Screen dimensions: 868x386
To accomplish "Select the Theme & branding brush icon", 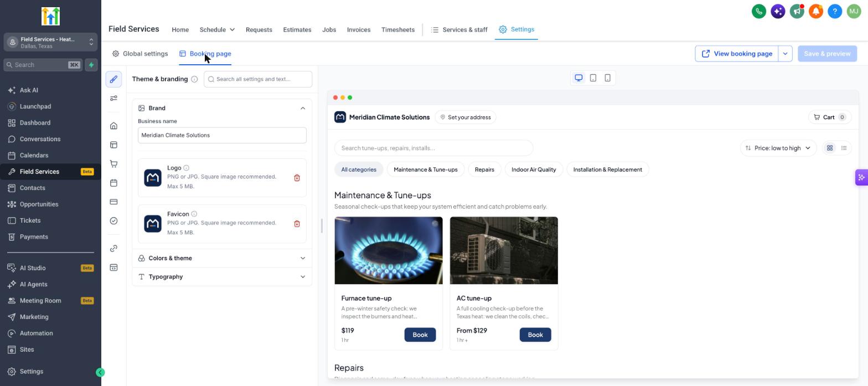I will point(113,79).
